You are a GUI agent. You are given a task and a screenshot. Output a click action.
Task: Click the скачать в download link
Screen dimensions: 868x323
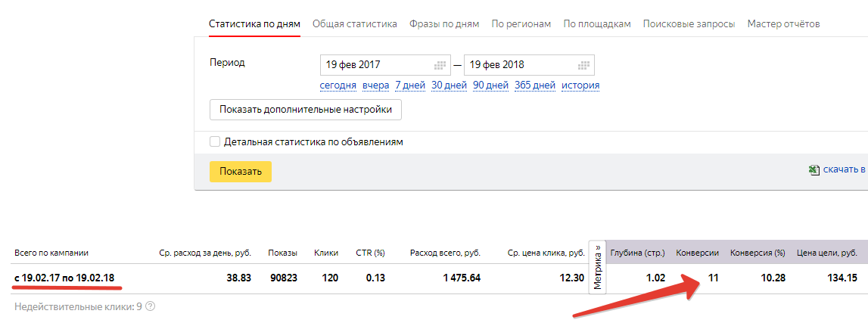(x=845, y=169)
